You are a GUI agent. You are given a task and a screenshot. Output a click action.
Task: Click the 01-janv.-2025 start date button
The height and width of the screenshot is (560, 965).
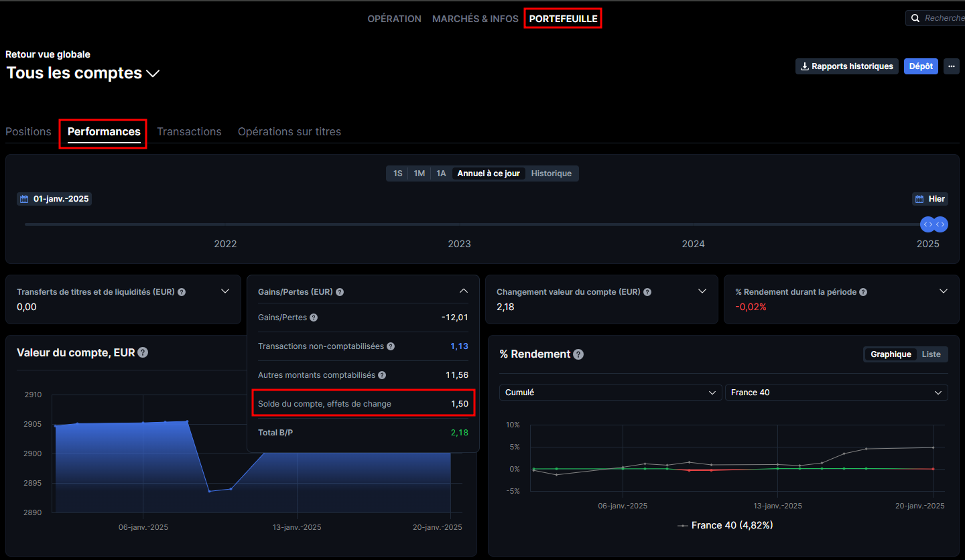[54, 199]
